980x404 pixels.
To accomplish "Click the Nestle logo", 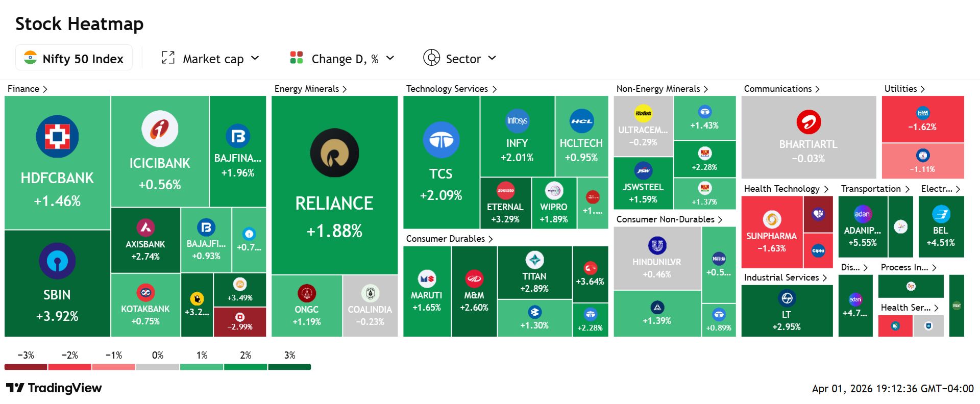I will click(x=719, y=259).
